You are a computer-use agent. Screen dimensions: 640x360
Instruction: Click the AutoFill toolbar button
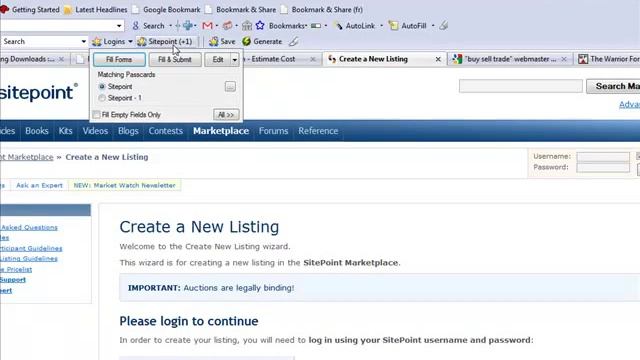pyautogui.click(x=408, y=26)
